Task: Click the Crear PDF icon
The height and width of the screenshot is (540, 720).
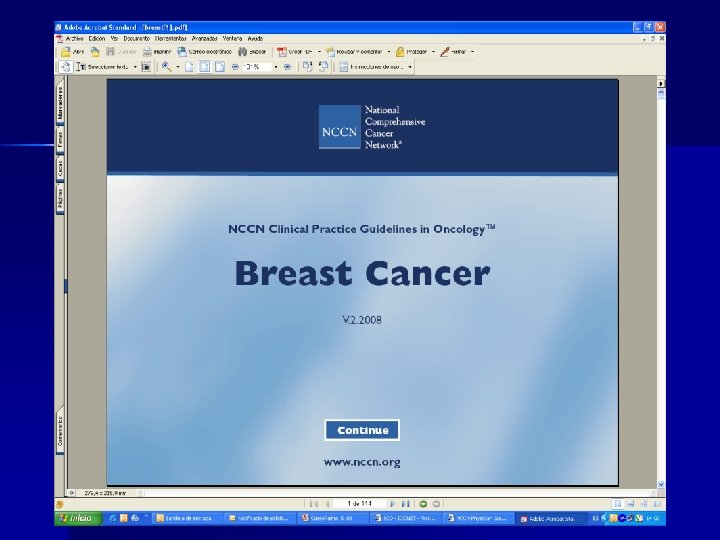Action: click(281, 52)
